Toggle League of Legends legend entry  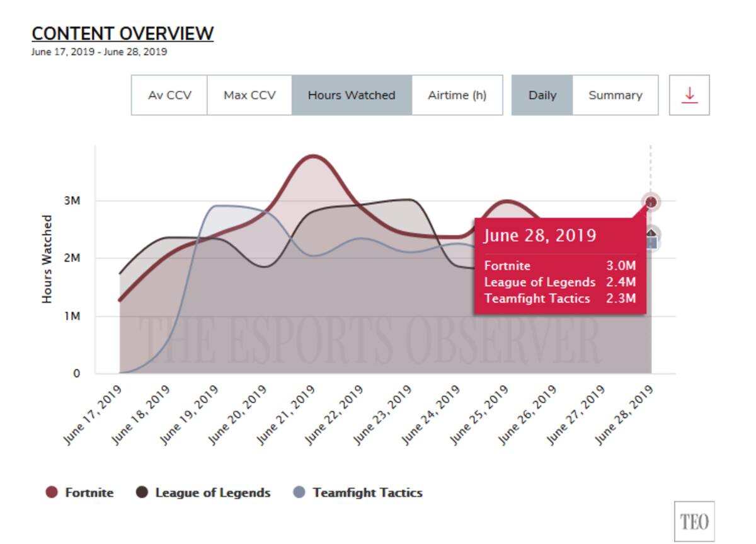coord(203,493)
